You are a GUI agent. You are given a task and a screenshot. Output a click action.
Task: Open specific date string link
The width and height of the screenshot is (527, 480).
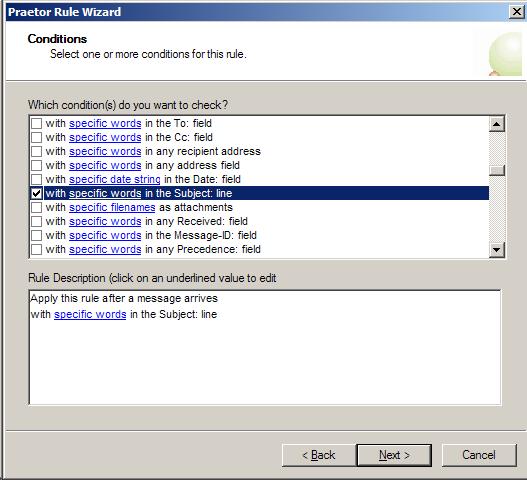coord(115,179)
